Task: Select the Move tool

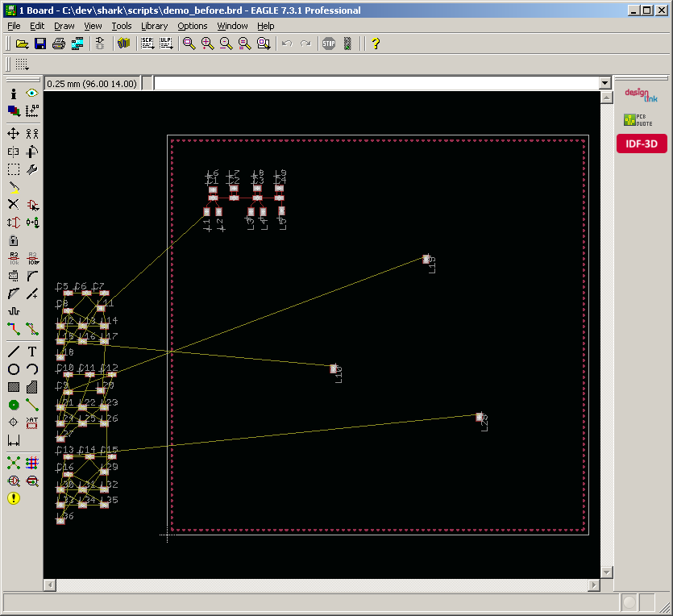Action: tap(14, 134)
